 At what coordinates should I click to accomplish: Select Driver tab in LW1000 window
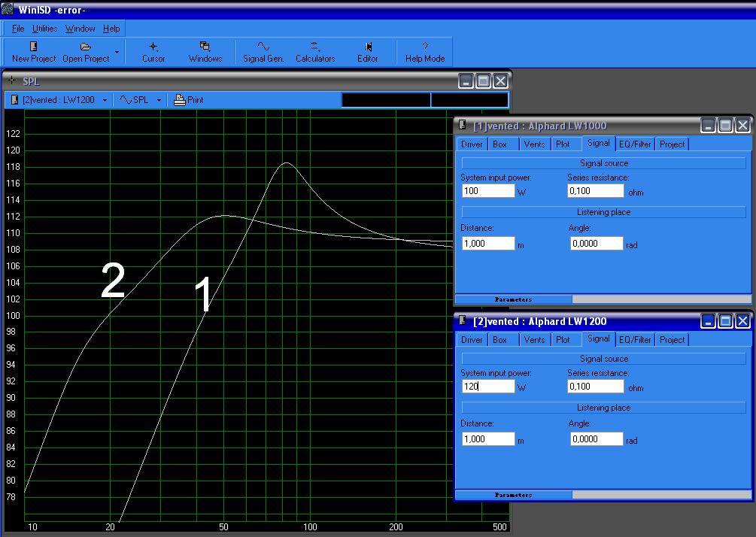472,144
